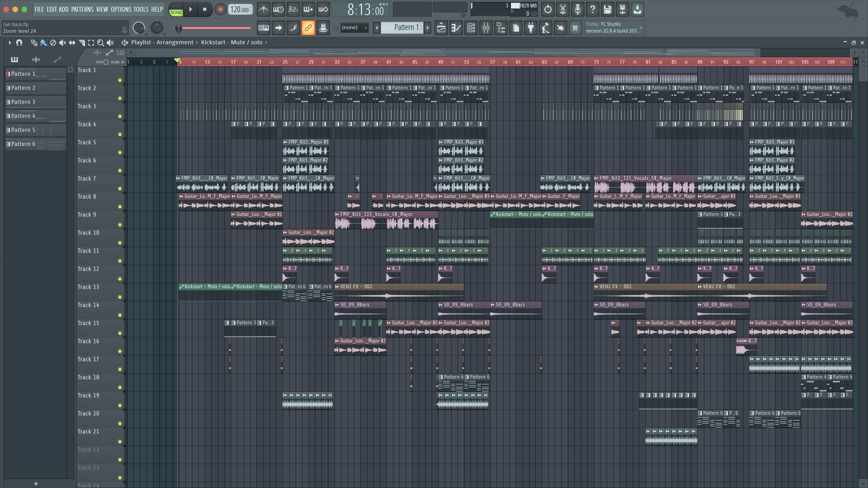This screenshot has height=488, width=868.
Task: Click the touch controller hand icon
Action: pos(561,28)
